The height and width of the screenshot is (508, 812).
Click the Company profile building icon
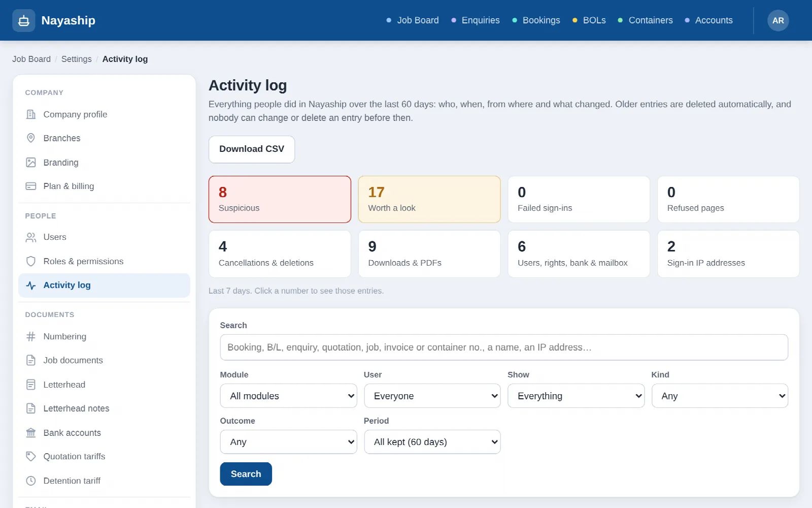point(31,114)
